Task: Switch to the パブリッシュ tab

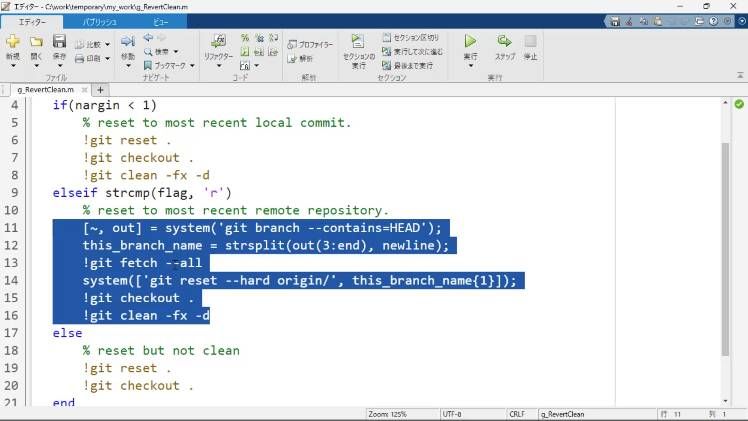Action: point(100,22)
